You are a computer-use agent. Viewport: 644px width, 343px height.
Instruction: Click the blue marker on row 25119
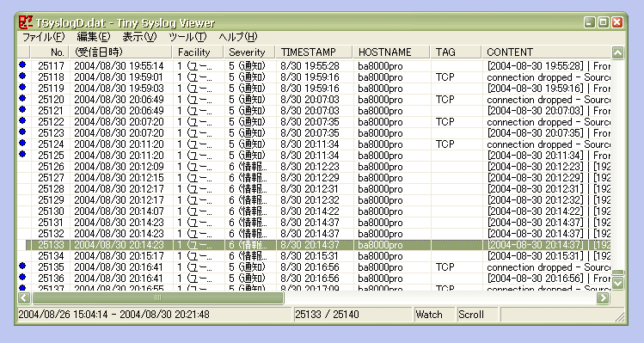point(22,87)
